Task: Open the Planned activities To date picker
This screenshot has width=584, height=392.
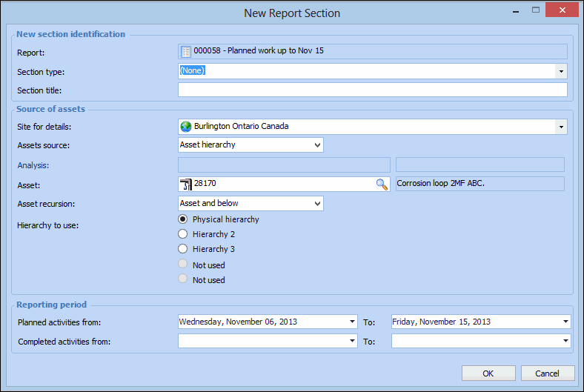Action: pos(565,322)
